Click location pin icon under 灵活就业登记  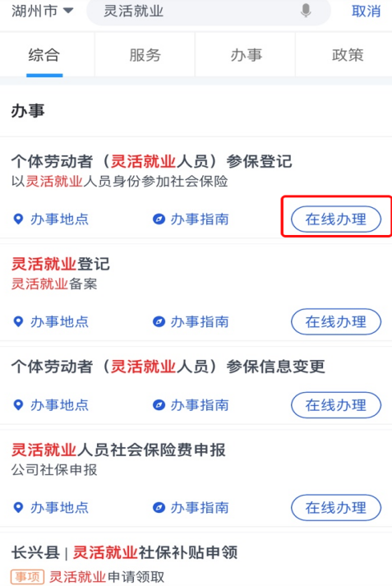pyautogui.click(x=18, y=321)
